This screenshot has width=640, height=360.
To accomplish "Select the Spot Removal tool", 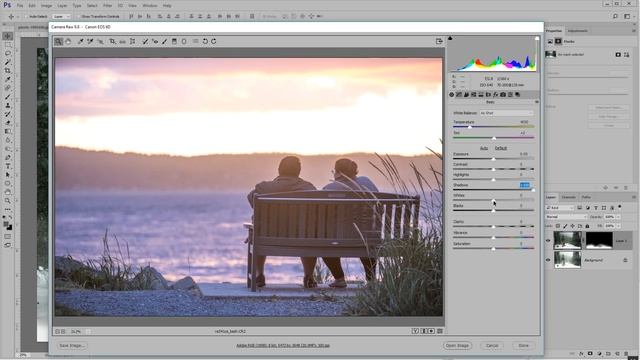I will pyautogui.click(x=145, y=41).
